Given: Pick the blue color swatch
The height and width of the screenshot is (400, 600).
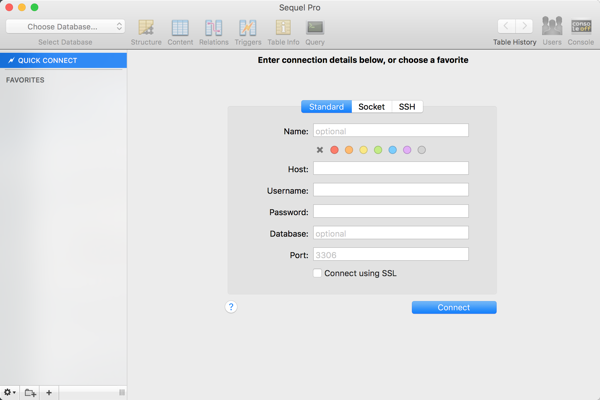Looking at the screenshot, I should tap(393, 150).
